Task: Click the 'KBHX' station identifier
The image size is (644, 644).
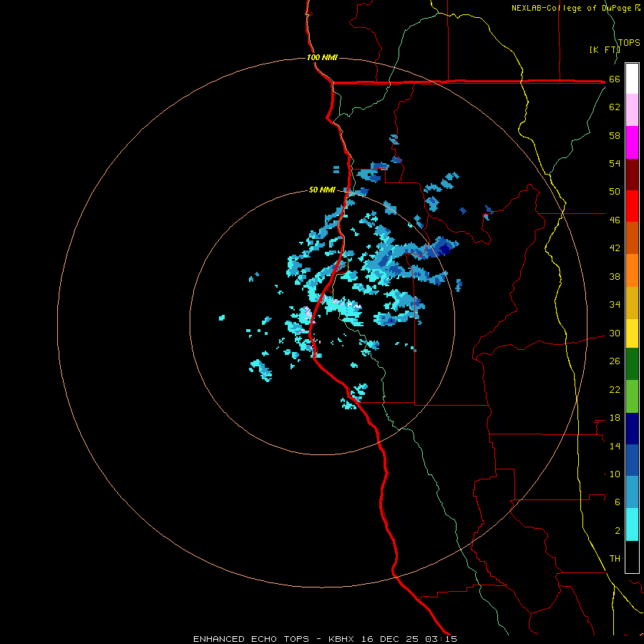Action: pos(341,639)
